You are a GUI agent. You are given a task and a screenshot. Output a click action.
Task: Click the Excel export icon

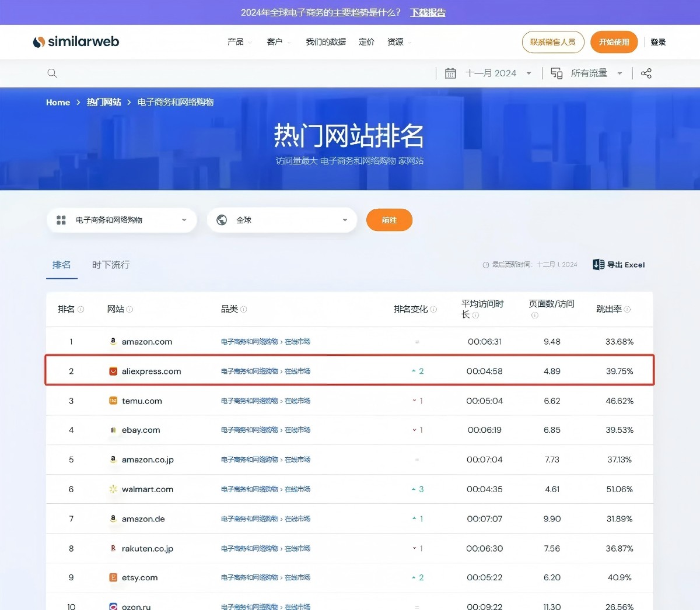598,265
